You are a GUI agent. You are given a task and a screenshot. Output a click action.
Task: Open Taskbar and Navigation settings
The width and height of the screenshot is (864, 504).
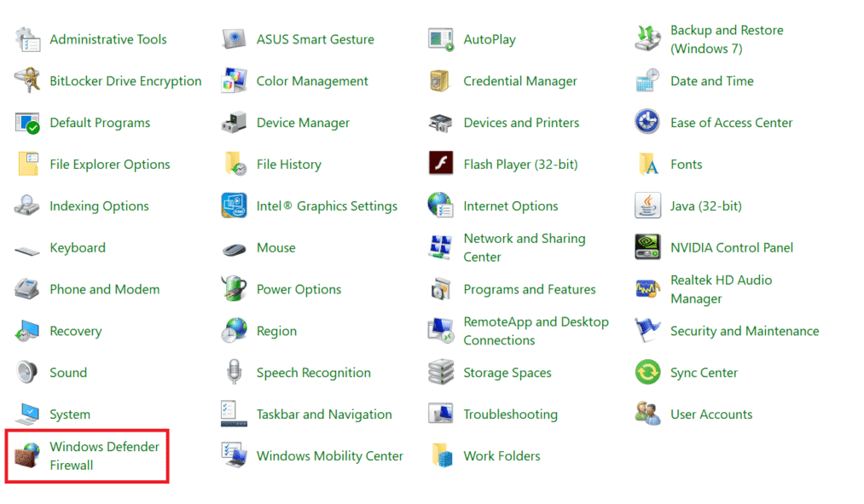[x=325, y=414]
